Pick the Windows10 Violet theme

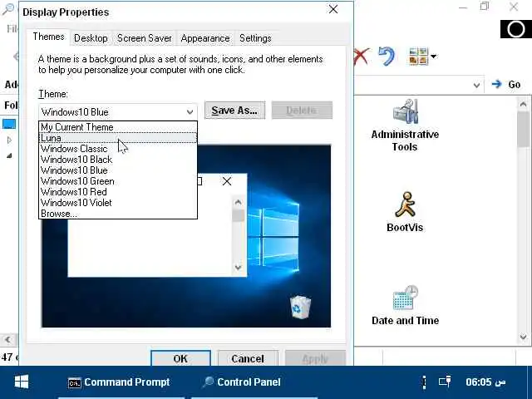(x=118, y=203)
